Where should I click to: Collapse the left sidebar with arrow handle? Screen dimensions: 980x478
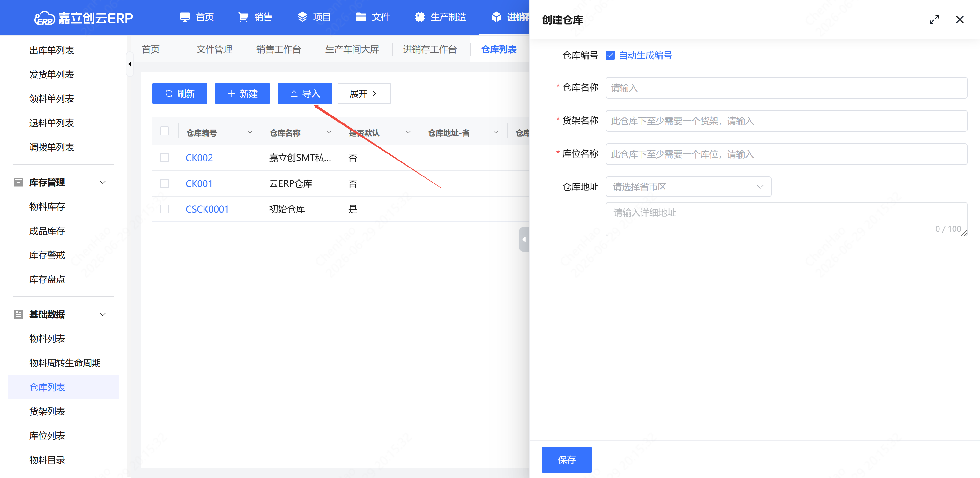tap(130, 64)
